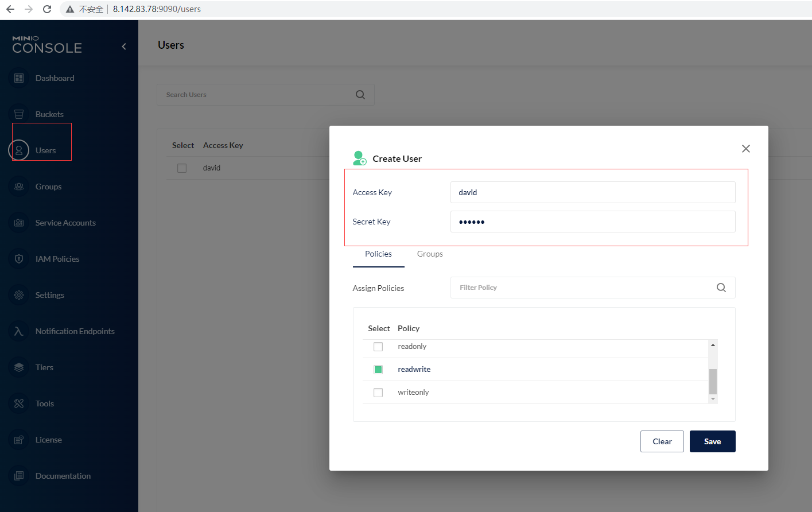This screenshot has width=812, height=512.
Task: Click the Filter Policy input field
Action: pyautogui.click(x=593, y=288)
